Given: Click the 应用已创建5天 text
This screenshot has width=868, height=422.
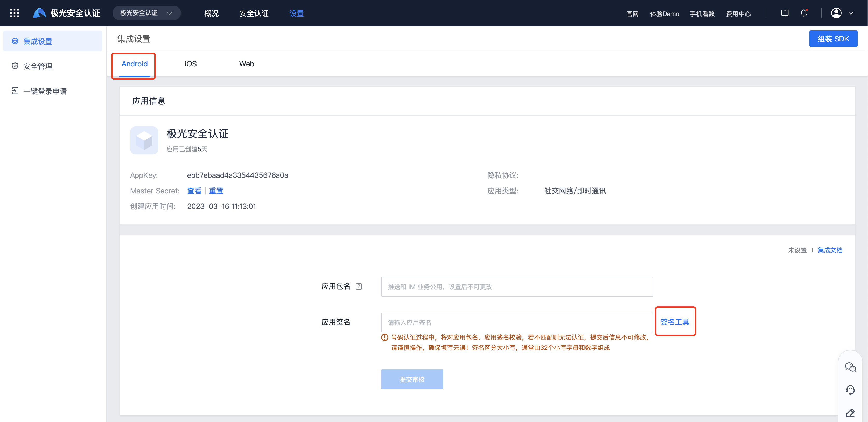Looking at the screenshot, I should click(x=187, y=149).
